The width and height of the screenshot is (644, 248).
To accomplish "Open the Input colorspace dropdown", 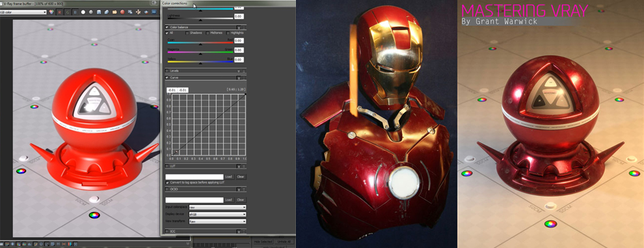I will (x=217, y=207).
